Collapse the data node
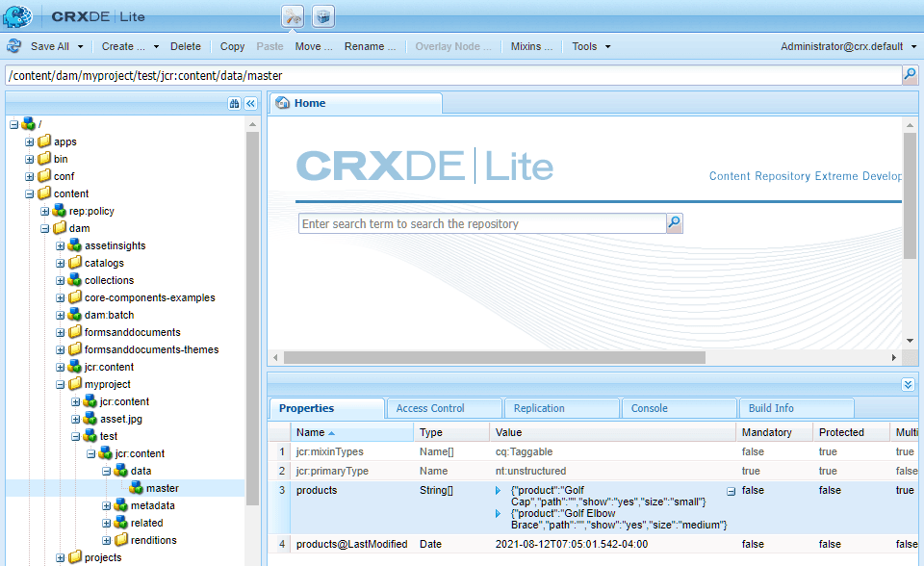Image resolution: width=924 pixels, height=566 pixels. tap(106, 471)
